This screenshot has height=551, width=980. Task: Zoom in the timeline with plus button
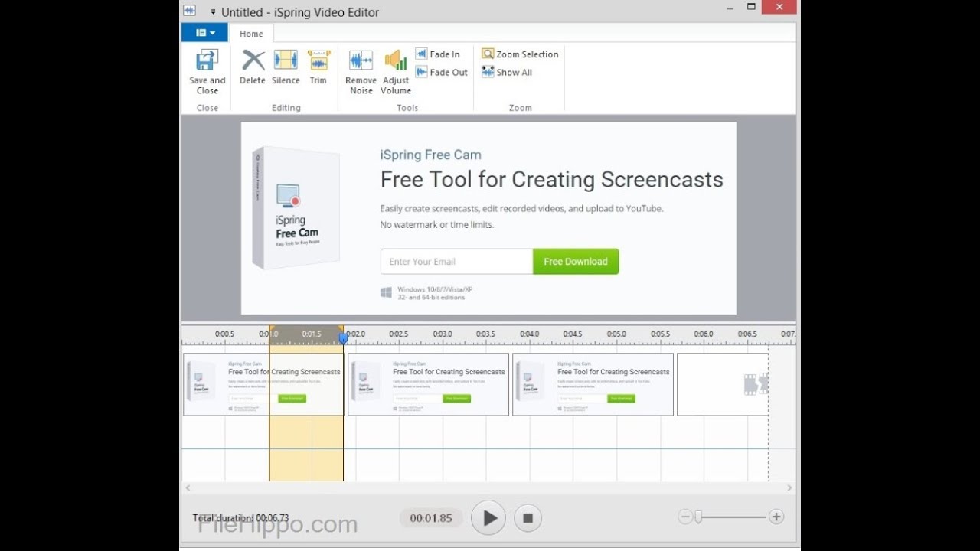pyautogui.click(x=776, y=517)
